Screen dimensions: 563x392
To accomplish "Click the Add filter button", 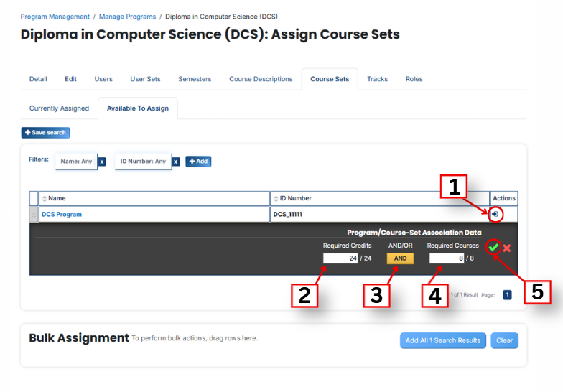I will 198,162.
